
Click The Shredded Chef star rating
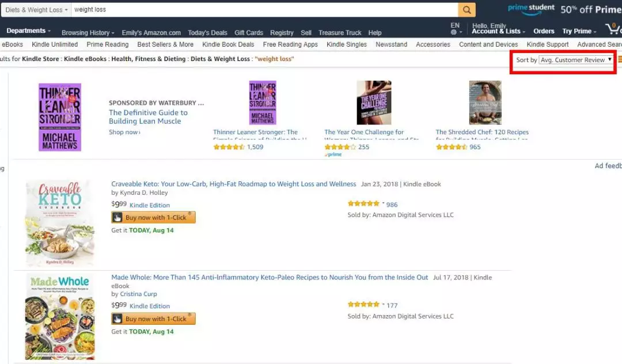452,147
